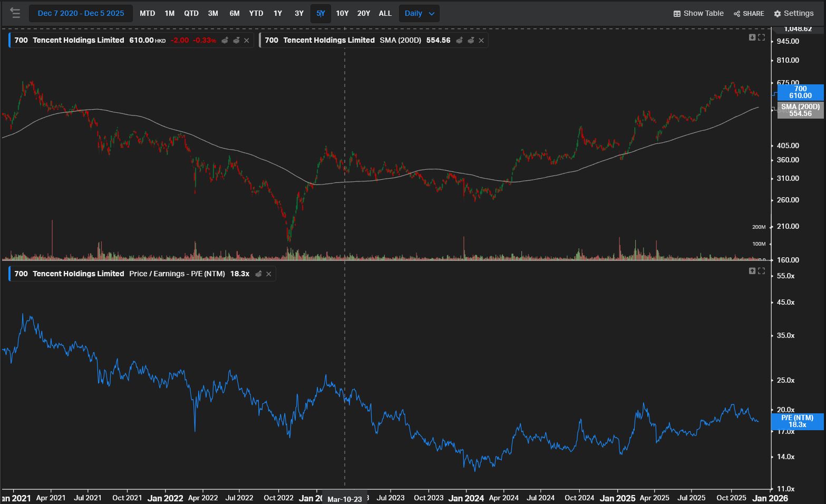This screenshot has height=504, width=826.
Task: Click the layer-down icon in Tencent price legend
Action: 236,40
